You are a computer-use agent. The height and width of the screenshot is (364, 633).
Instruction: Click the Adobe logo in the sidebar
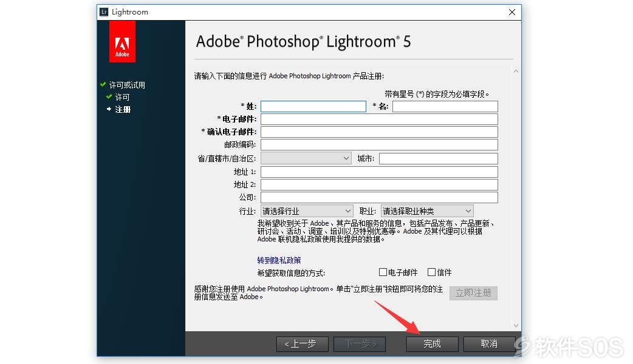(122, 41)
